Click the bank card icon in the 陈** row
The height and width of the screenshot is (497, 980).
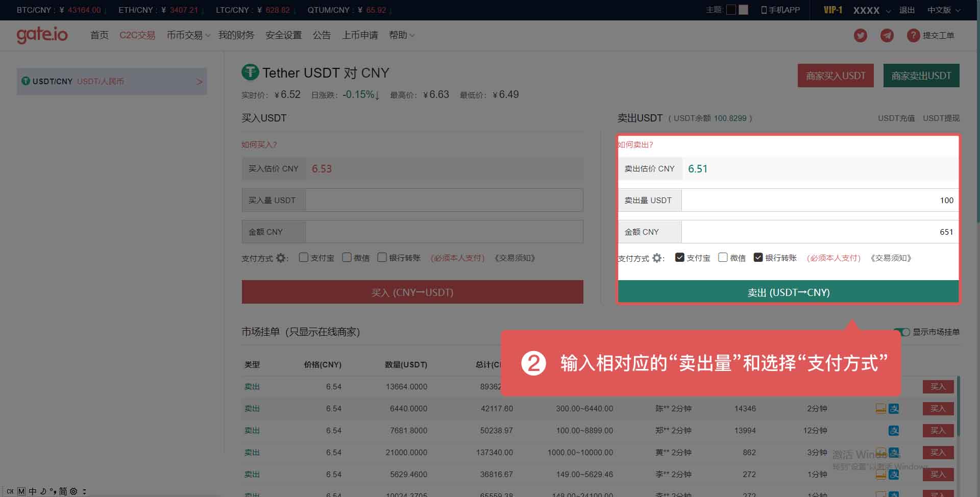(881, 409)
